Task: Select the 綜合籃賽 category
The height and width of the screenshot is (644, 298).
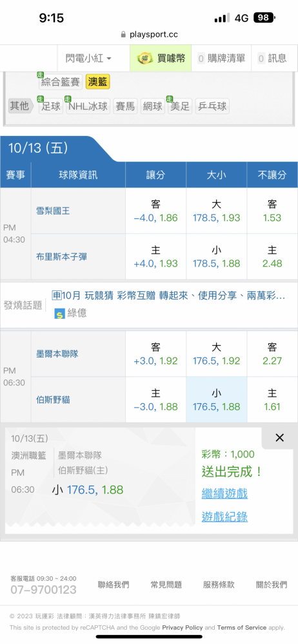Action: (61, 82)
